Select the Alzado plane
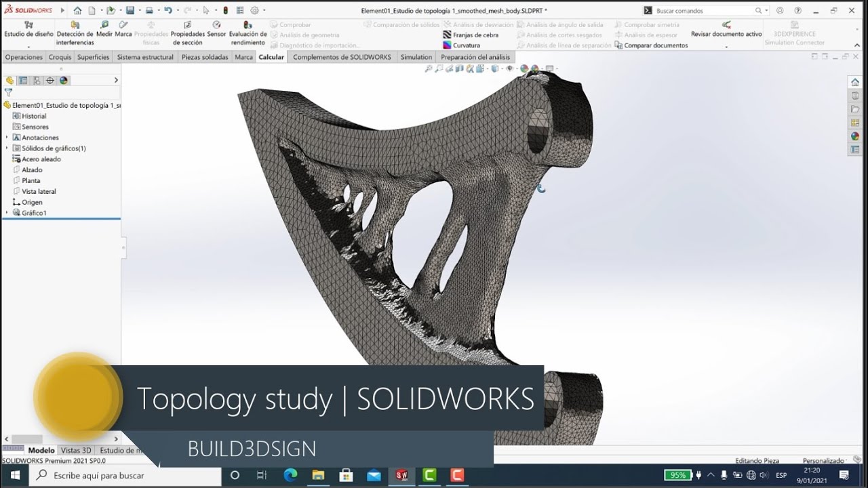The width and height of the screenshot is (868, 488). coord(27,170)
